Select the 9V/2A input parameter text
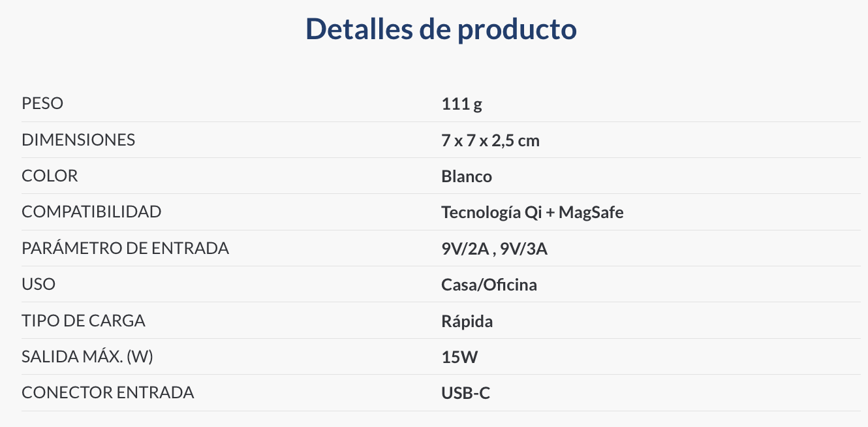The height and width of the screenshot is (427, 868). pyautogui.click(x=465, y=249)
